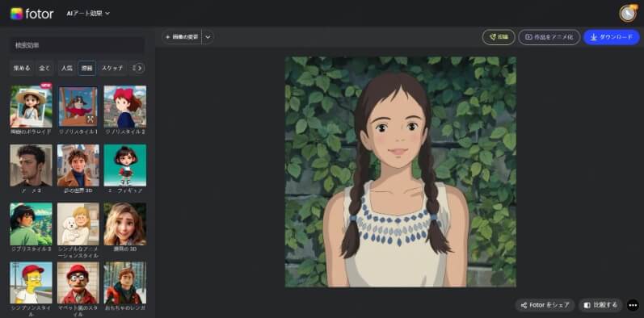
Task: Click the yellow-outlined edit button
Action: (499, 37)
